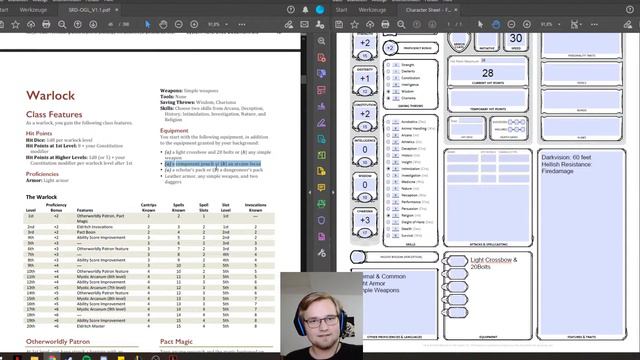Switch to Start tab in left window
Image resolution: width=640 pixels, height=360 pixels.
(4, 9)
